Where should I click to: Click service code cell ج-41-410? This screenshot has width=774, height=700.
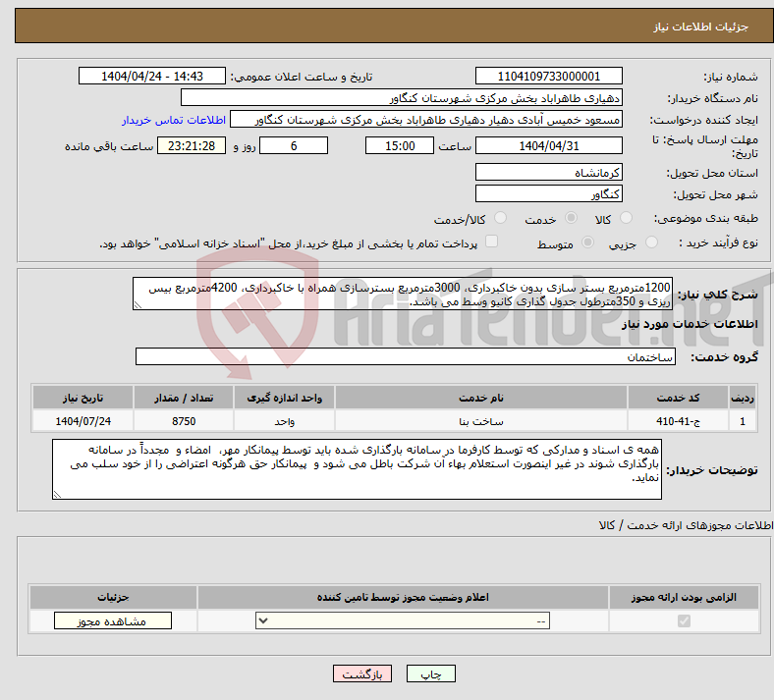point(679,421)
